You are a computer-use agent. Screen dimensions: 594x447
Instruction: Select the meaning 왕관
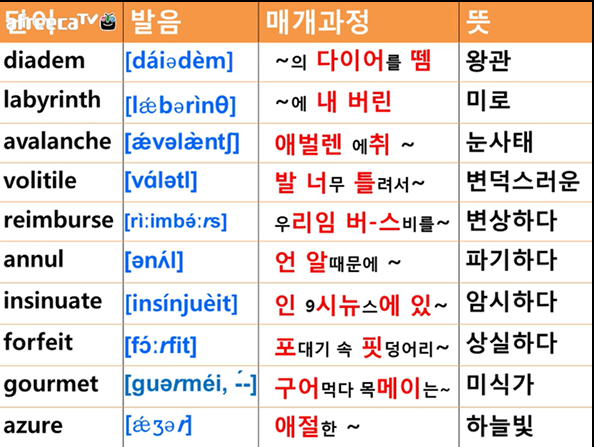click(x=488, y=61)
